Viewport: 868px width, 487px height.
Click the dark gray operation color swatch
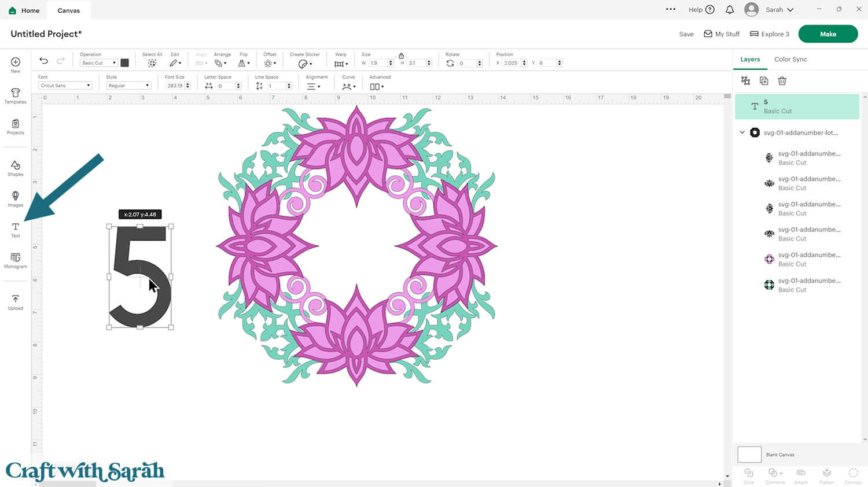click(124, 63)
